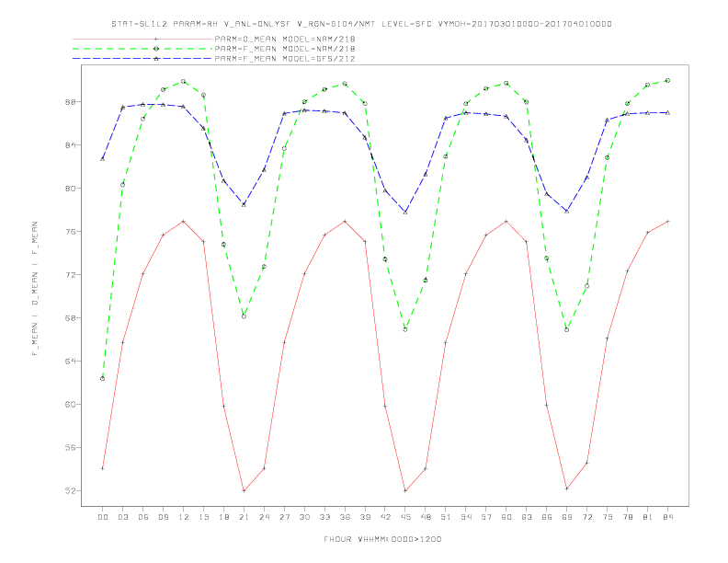Click x-axis forecast hour label 06
This screenshot has width=728, height=563.
[x=143, y=517]
